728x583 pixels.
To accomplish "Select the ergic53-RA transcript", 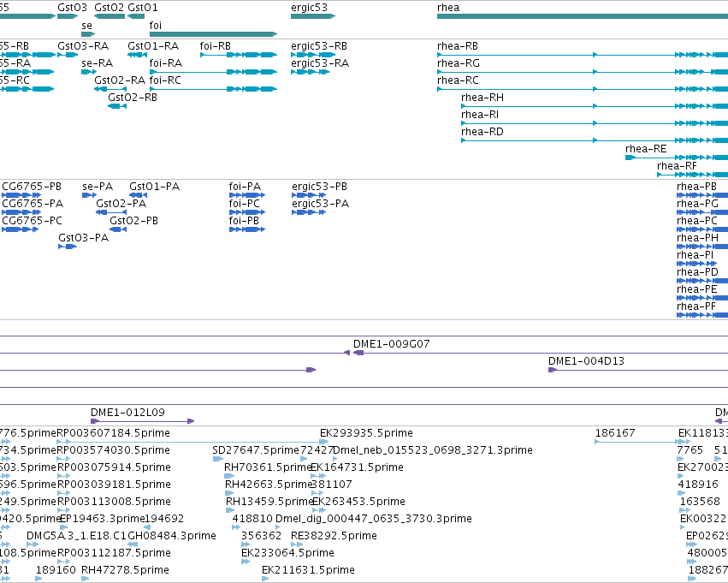I will pyautogui.click(x=311, y=72).
